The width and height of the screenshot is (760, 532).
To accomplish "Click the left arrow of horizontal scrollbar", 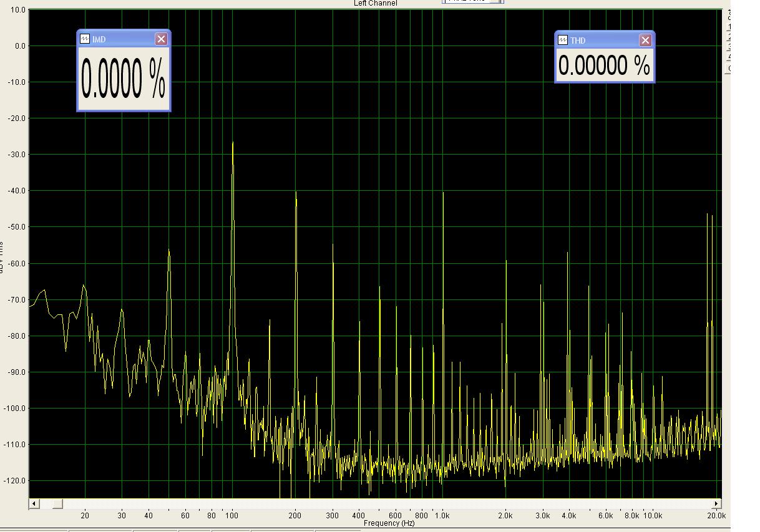I will [34, 503].
